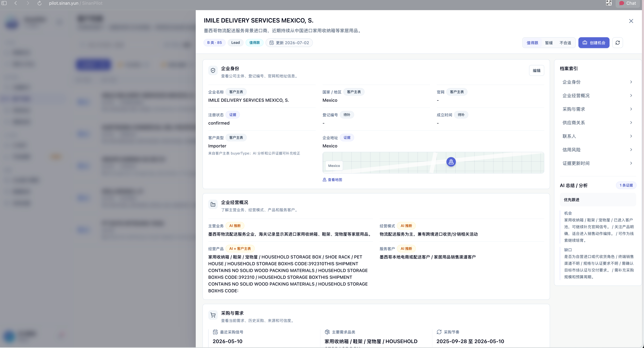
Task: Set lead status to 不合适
Action: coord(565,43)
